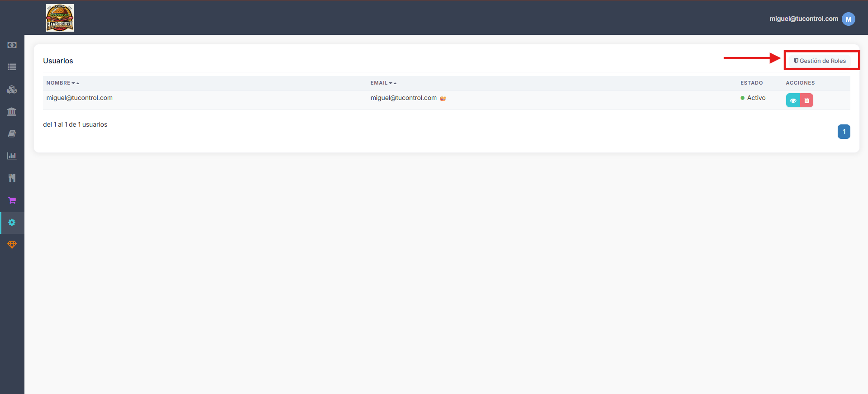Sort users by NOMBRE column

63,83
